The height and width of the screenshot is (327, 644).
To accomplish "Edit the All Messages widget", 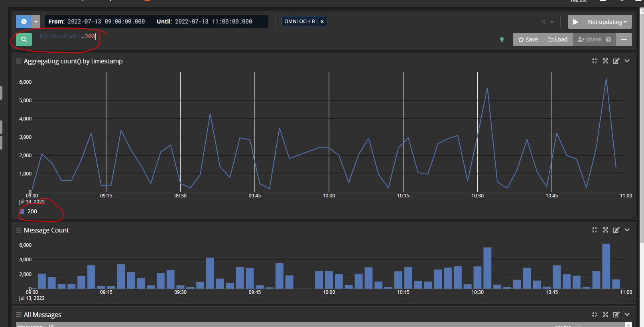I will tap(616, 315).
